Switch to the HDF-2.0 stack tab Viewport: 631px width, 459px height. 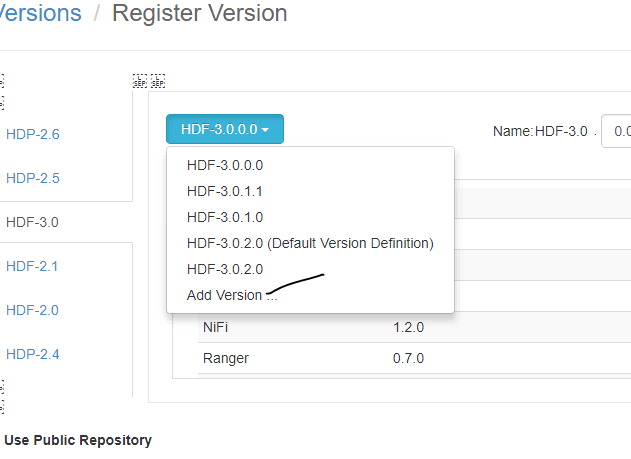[x=33, y=310]
